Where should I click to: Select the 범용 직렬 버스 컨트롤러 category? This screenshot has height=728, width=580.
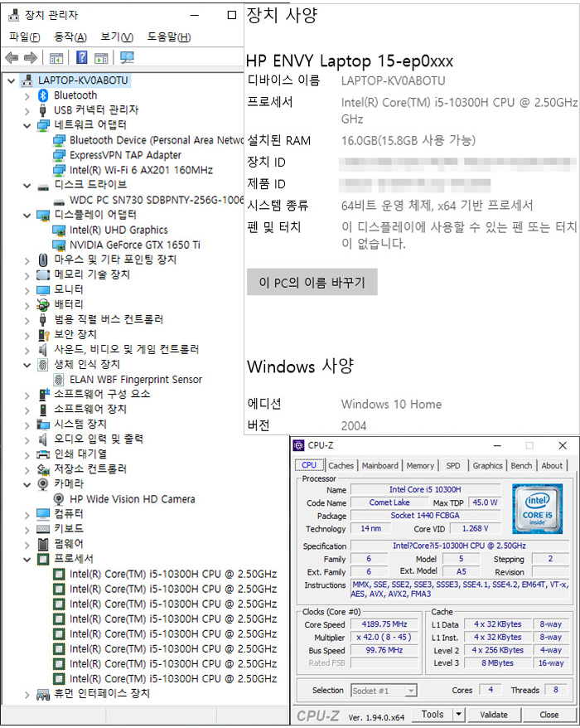[x=109, y=320]
